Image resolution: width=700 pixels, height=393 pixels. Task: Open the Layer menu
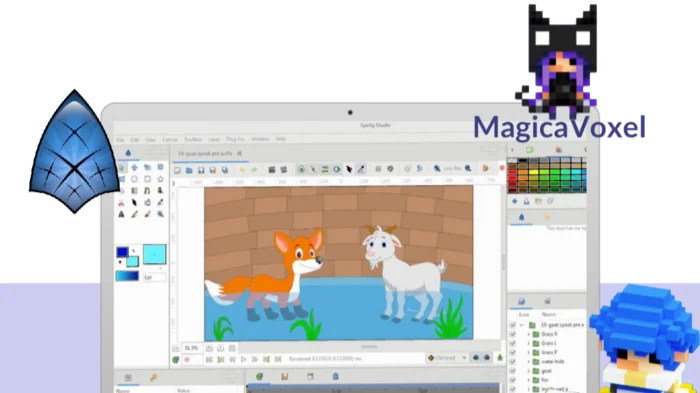click(x=214, y=139)
